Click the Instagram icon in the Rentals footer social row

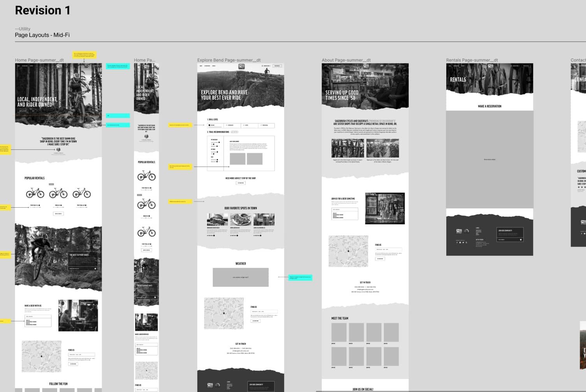pyautogui.click(x=460, y=243)
